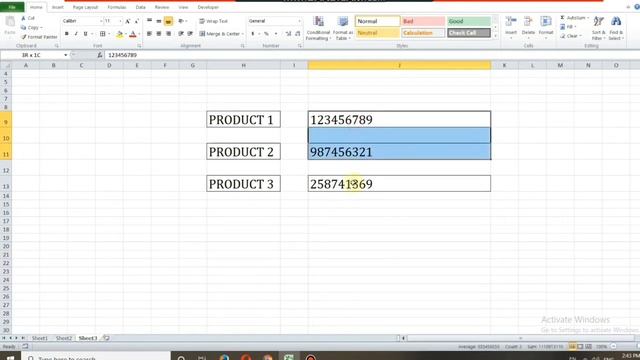Click the Excel icon in taskbar
640x360 pixels.
coord(289,357)
